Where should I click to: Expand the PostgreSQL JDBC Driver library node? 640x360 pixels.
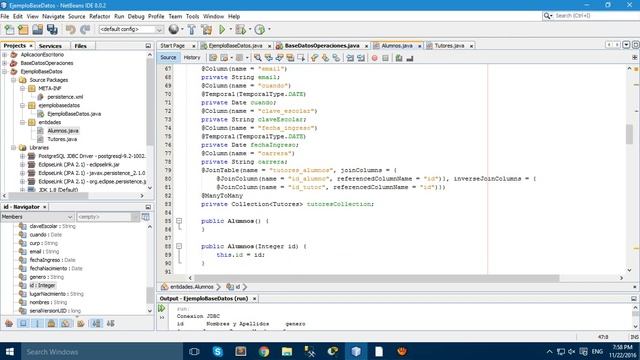click(x=22, y=156)
